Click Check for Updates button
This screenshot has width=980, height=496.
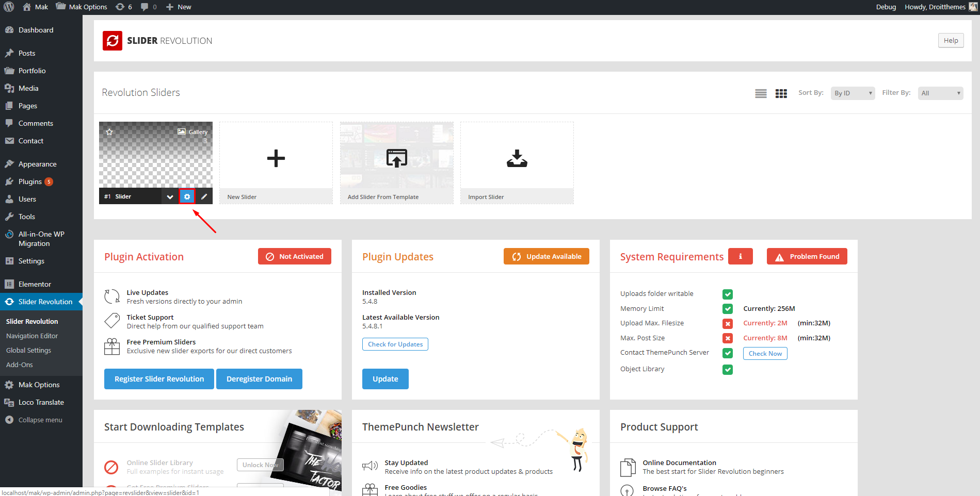(395, 344)
